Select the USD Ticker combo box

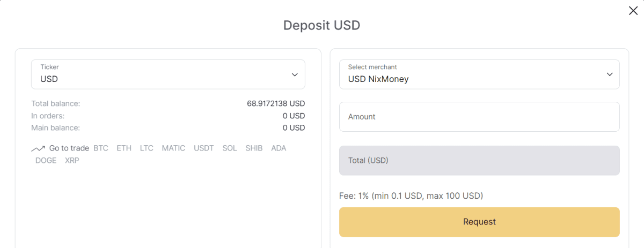168,74
